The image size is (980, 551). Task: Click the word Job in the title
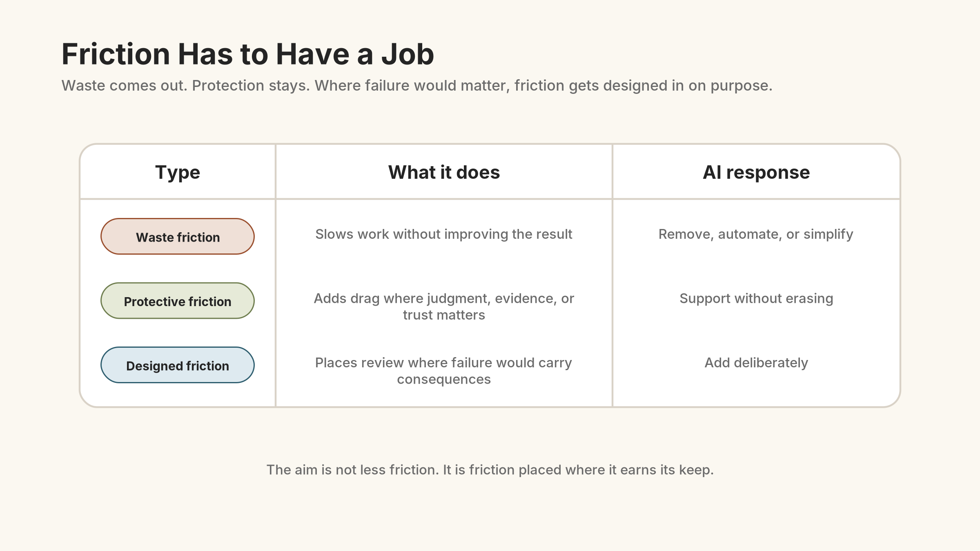pos(408,54)
